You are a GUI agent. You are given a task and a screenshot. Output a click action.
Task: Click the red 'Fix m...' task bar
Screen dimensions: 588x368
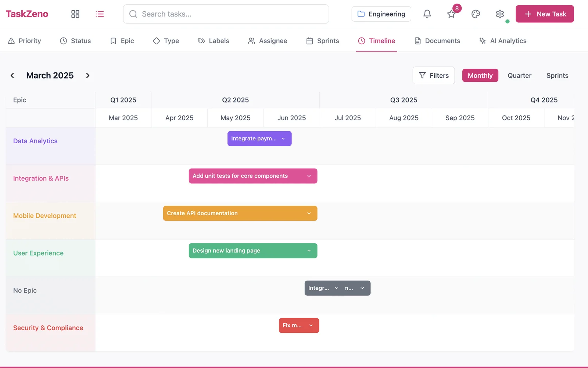[292, 325]
